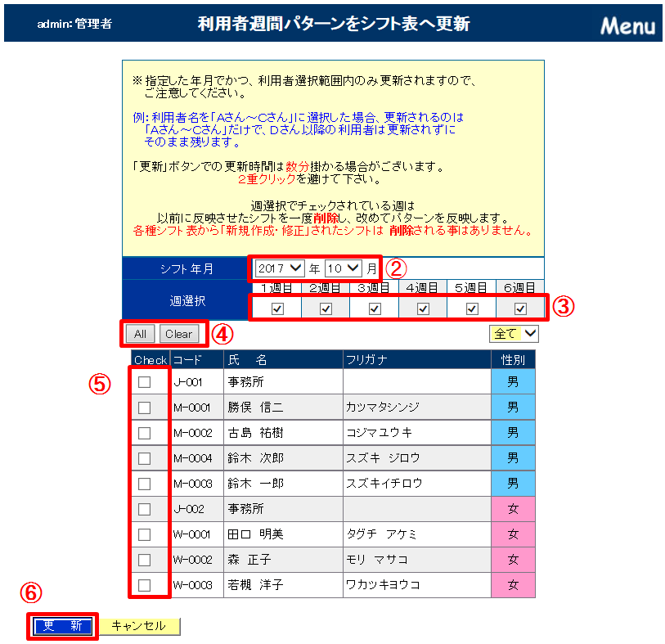Image resolution: width=665 pixels, height=644 pixels.
Task: Disable the 5週目 week checkbox
Action: (471, 308)
